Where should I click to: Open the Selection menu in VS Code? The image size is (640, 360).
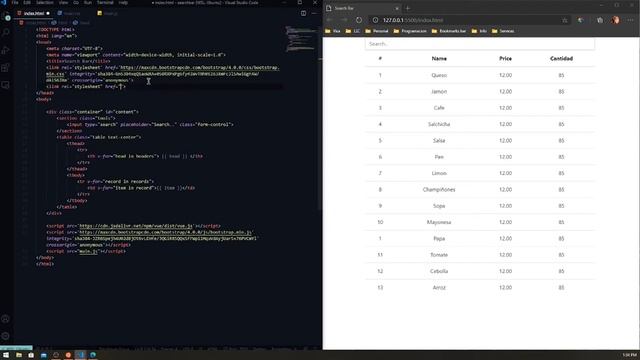[x=45, y=2]
